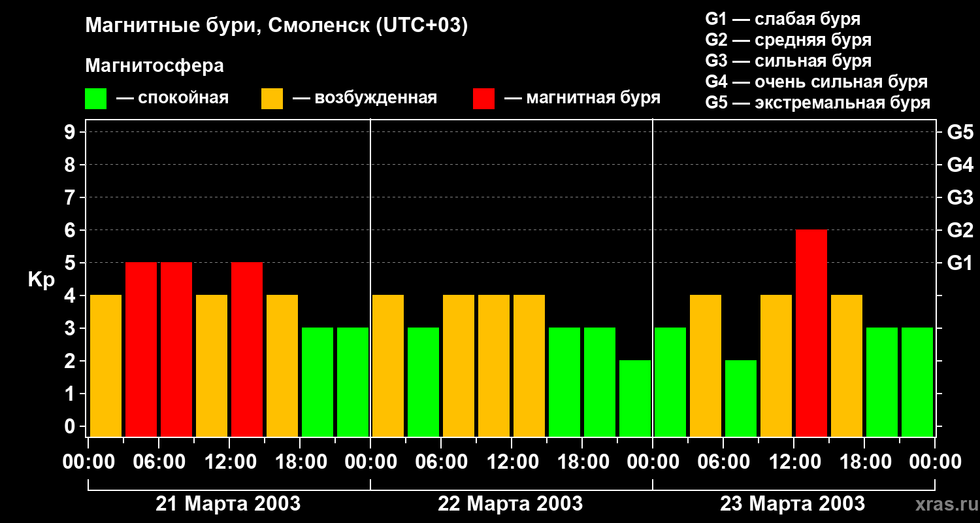Click the green 18:00 bar on 21 March
The image size is (980, 523).
point(318,382)
